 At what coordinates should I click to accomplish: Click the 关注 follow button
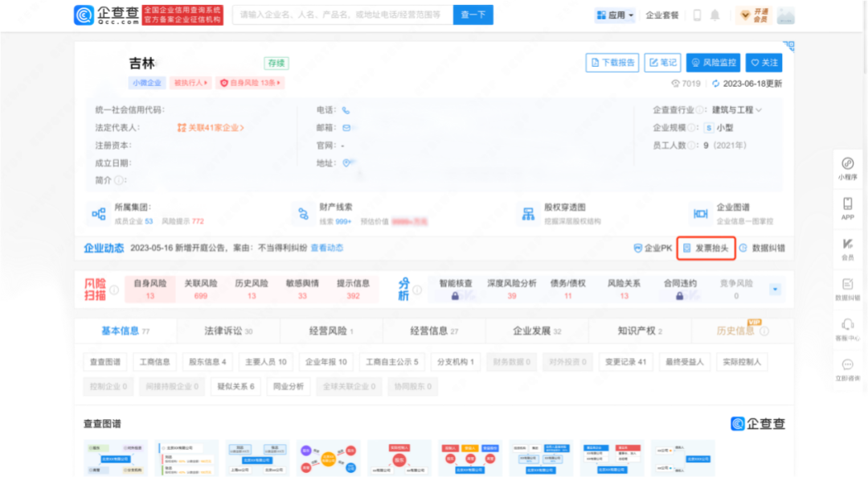[764, 63]
